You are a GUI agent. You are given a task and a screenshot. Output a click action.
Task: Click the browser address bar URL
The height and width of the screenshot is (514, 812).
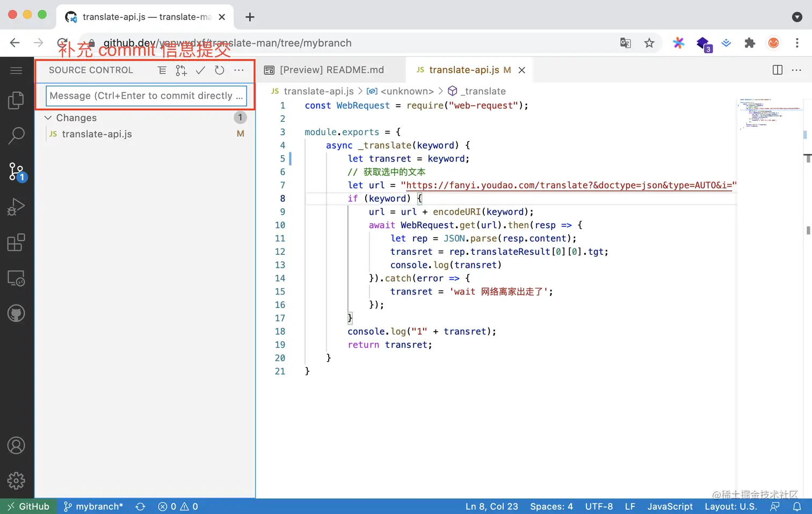pos(227,43)
